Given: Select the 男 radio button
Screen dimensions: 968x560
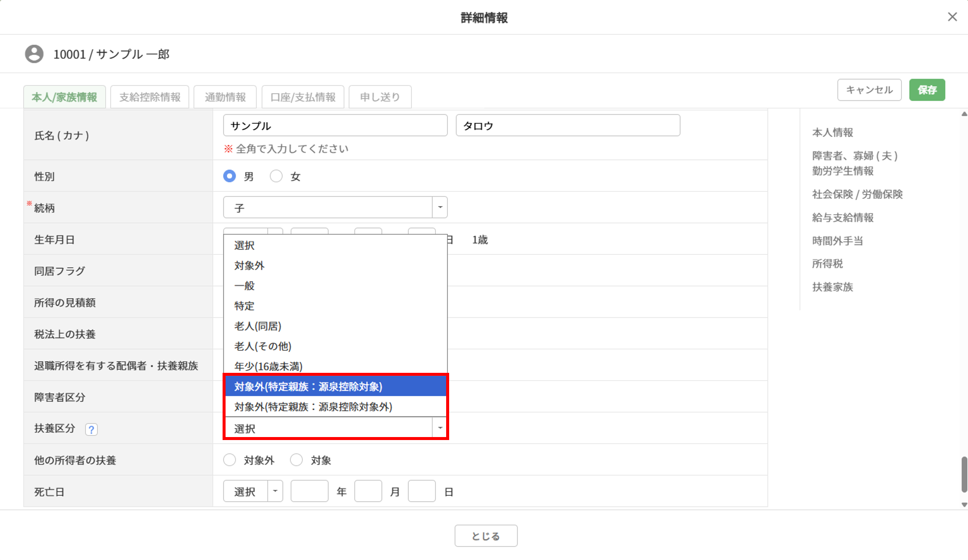Looking at the screenshot, I should pos(230,176).
